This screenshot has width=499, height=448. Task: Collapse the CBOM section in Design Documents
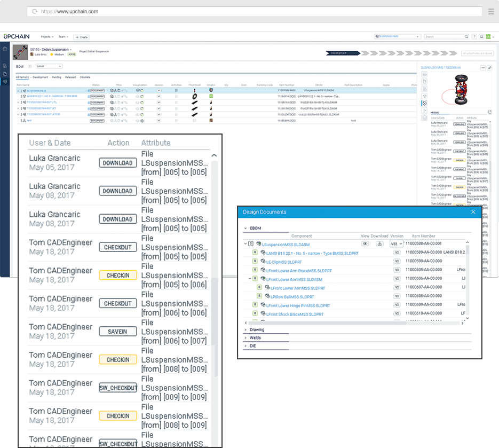[245, 229]
